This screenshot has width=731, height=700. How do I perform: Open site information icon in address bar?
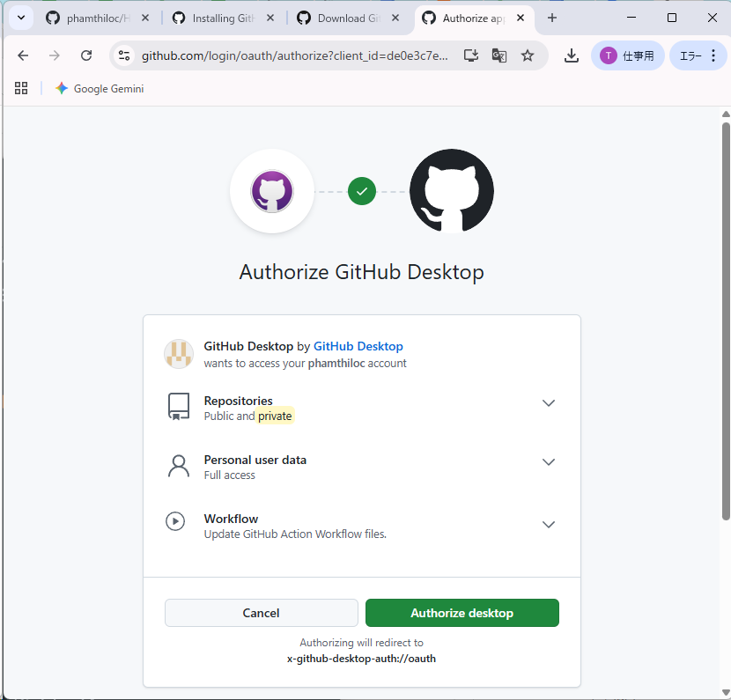click(124, 56)
